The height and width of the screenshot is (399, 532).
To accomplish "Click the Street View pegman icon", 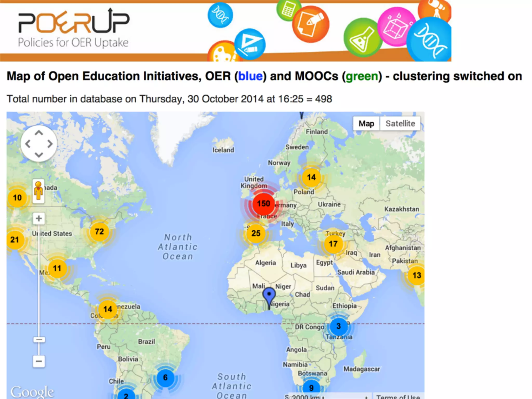I will (x=38, y=191).
